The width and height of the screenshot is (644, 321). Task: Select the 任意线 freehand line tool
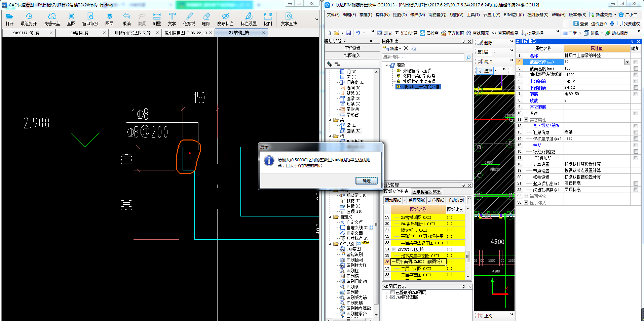click(189, 19)
